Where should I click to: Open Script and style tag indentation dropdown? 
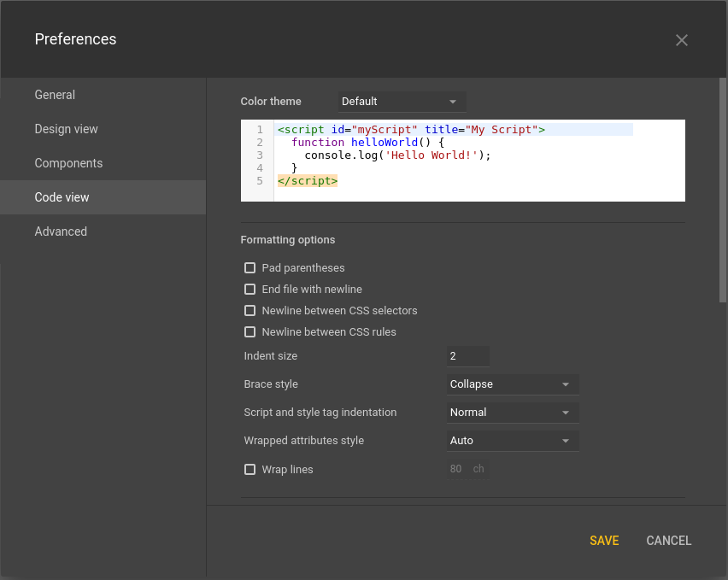pos(512,413)
